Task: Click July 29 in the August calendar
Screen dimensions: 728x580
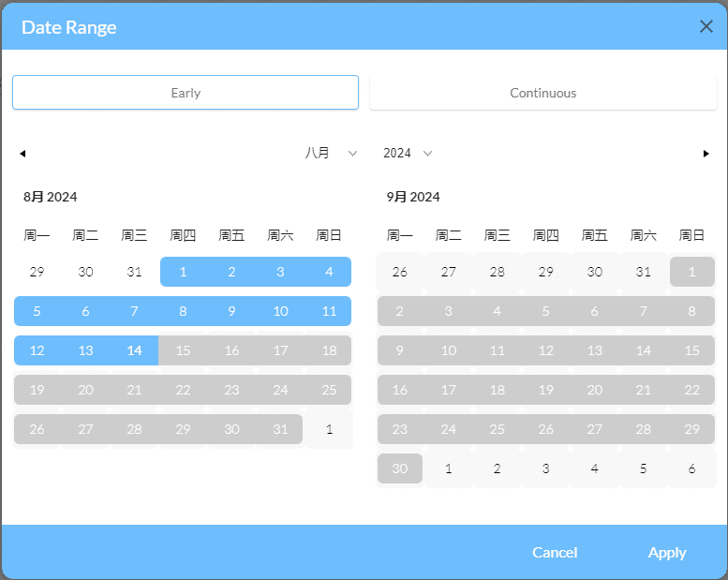Action: [x=37, y=272]
